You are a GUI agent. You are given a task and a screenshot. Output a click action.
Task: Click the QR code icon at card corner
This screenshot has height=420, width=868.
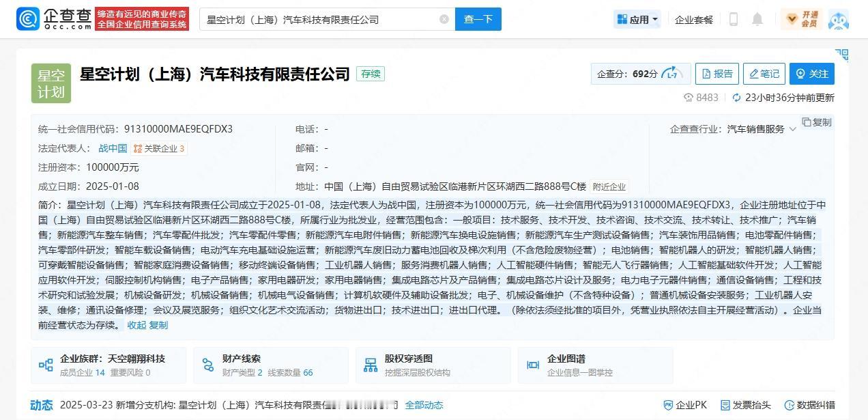click(841, 55)
